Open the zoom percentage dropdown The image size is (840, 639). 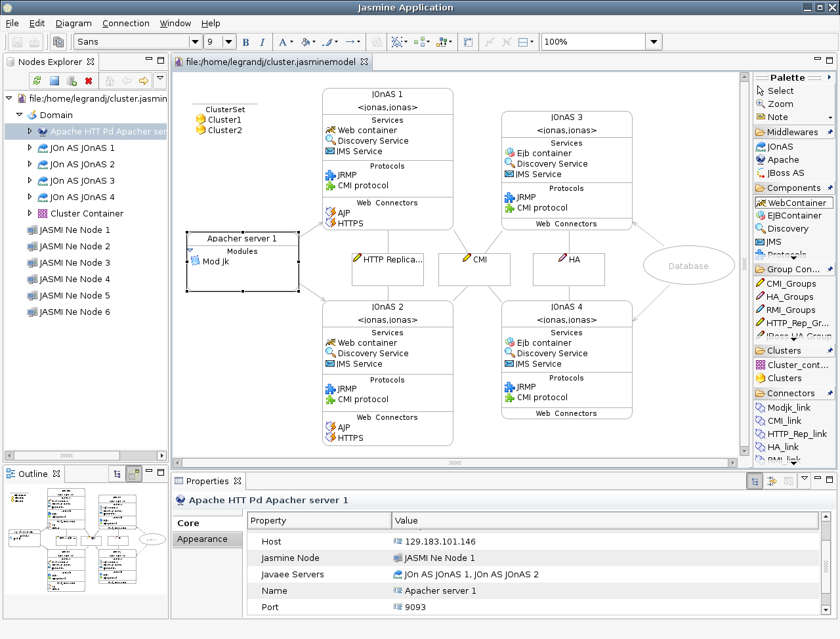click(x=654, y=42)
